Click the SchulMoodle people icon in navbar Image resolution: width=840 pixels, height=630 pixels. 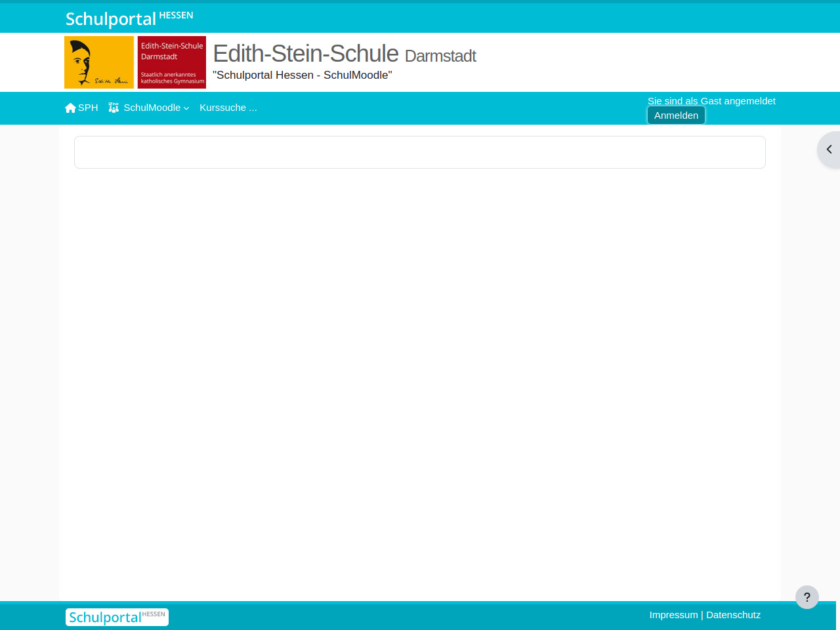click(x=114, y=108)
